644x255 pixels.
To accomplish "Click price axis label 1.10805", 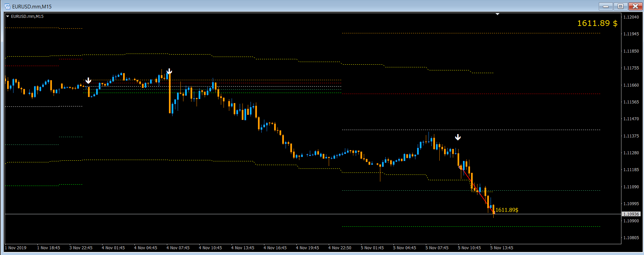I will tap(631, 238).
